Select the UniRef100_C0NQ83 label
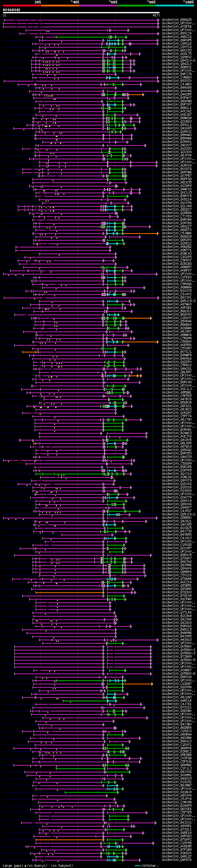The width and height of the screenshot is (197, 868). (177, 78)
